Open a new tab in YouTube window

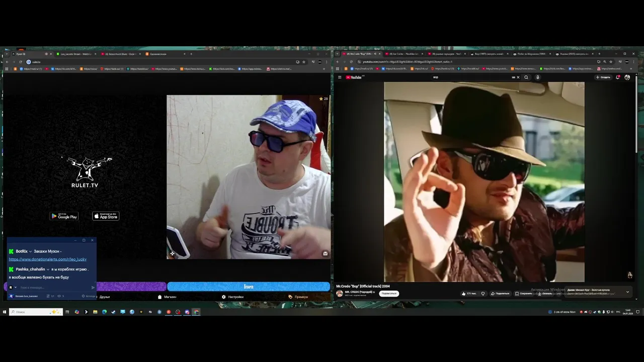[x=599, y=54]
